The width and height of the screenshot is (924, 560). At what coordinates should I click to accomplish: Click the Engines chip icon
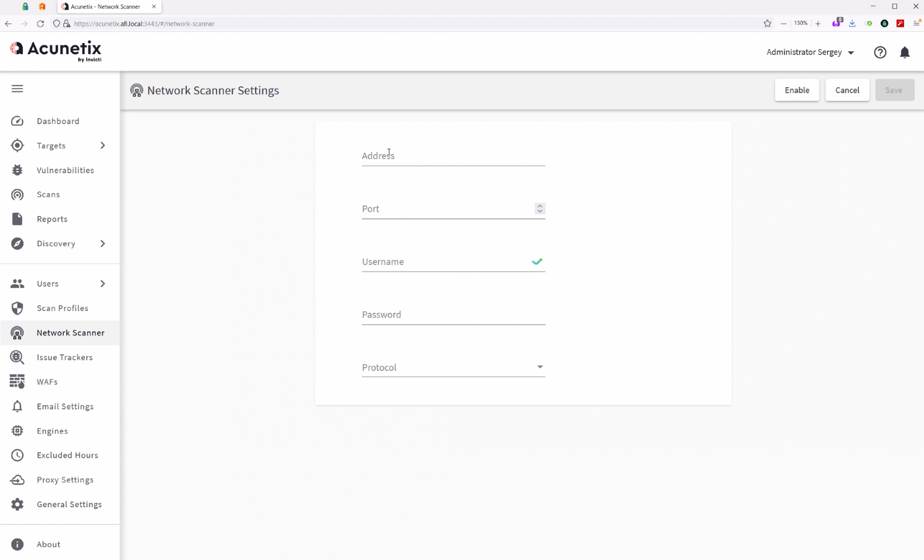point(17,431)
